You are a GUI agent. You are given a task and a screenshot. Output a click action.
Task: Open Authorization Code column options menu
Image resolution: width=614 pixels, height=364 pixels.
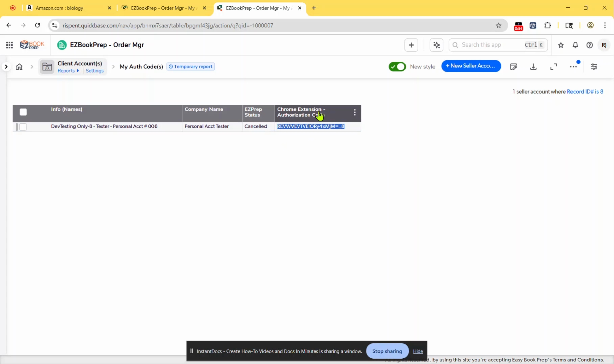click(x=355, y=112)
